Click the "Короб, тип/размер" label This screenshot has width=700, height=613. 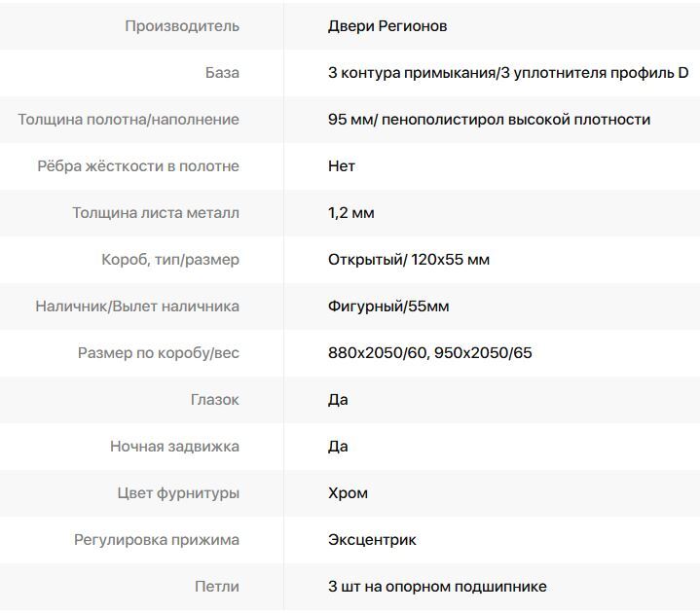tap(170, 260)
